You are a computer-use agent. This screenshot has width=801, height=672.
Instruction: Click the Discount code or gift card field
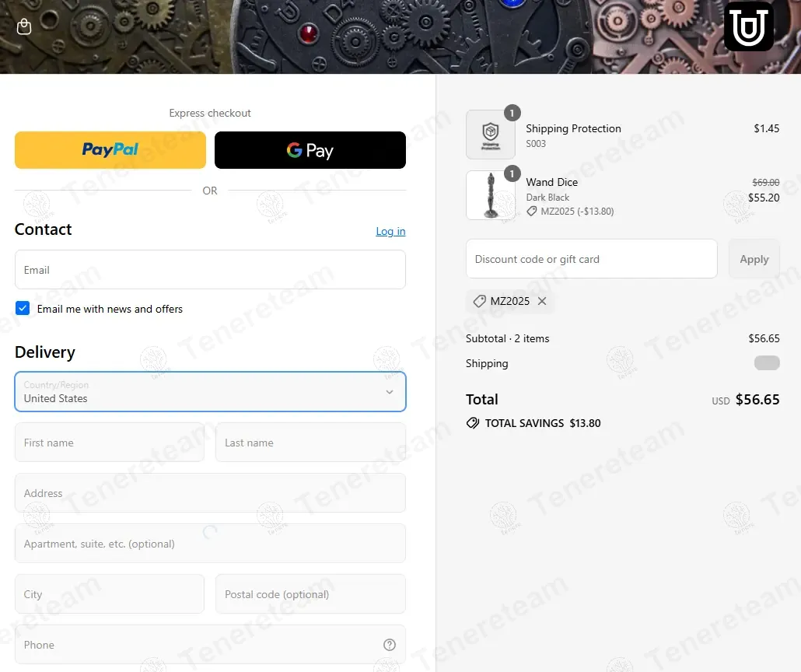(x=591, y=259)
